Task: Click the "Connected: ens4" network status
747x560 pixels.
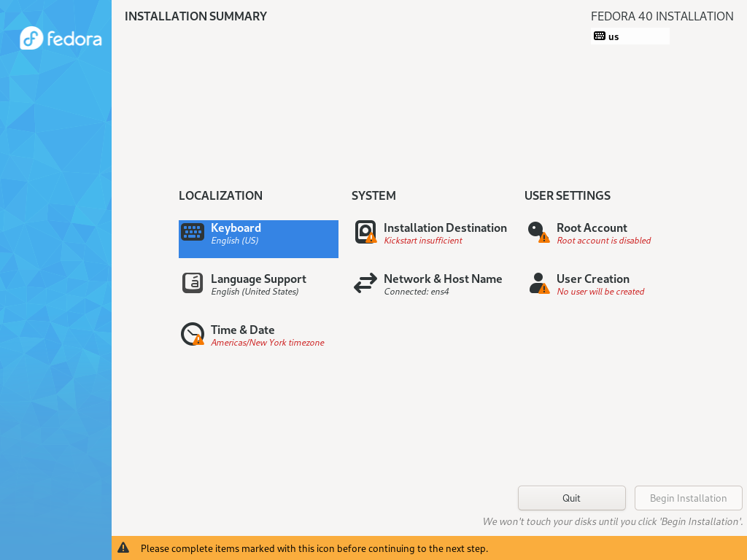Action: [417, 292]
